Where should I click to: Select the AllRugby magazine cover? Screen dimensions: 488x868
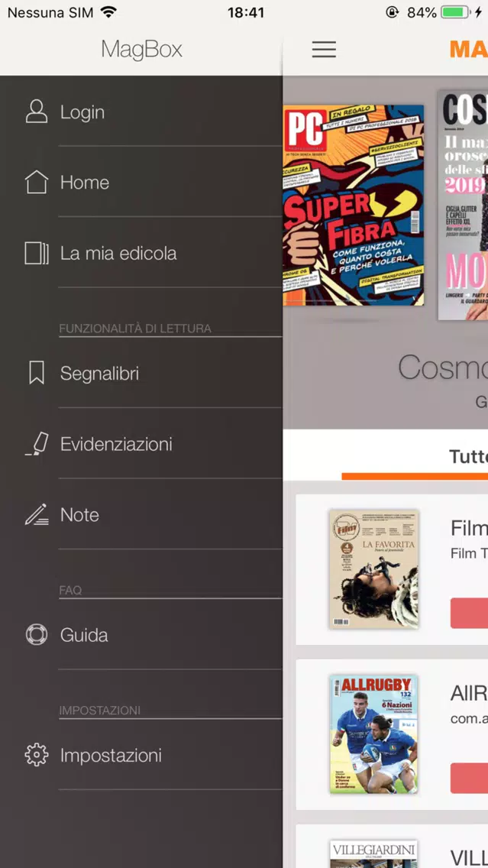click(374, 734)
